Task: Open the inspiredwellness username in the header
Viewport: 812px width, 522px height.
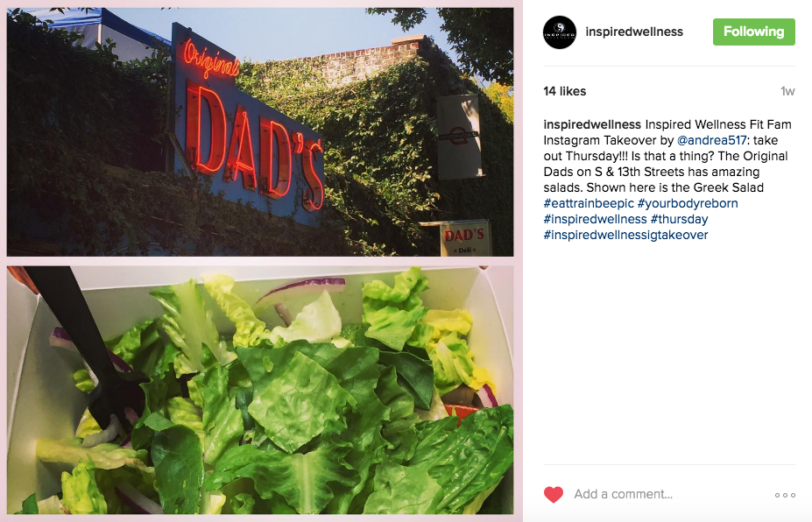Action: (634, 32)
